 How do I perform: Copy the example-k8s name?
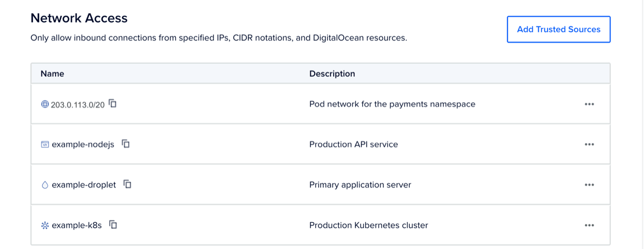point(113,225)
